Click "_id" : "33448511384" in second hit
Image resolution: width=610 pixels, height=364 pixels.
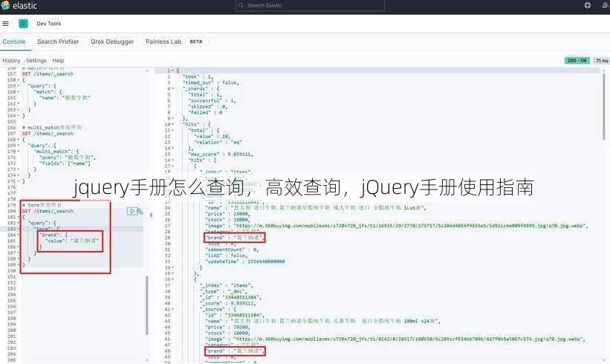tap(230, 297)
